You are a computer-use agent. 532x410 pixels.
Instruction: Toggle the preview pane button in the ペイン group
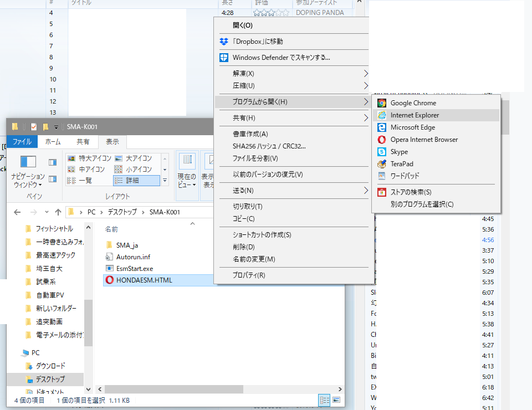point(53,162)
